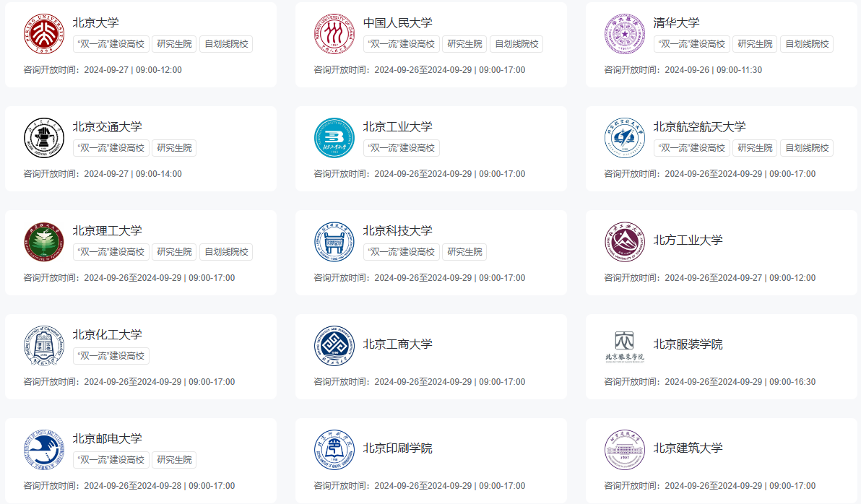Viewport: 861px width, 504px height.
Task: Click 清华大学's “双一流”建设高校 tag
Action: click(x=692, y=44)
